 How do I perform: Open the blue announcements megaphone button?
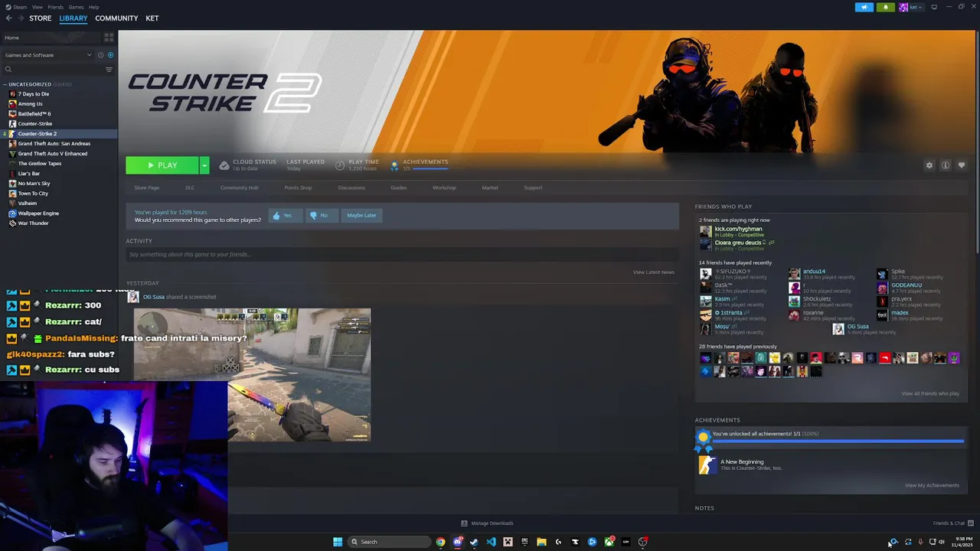(864, 7)
